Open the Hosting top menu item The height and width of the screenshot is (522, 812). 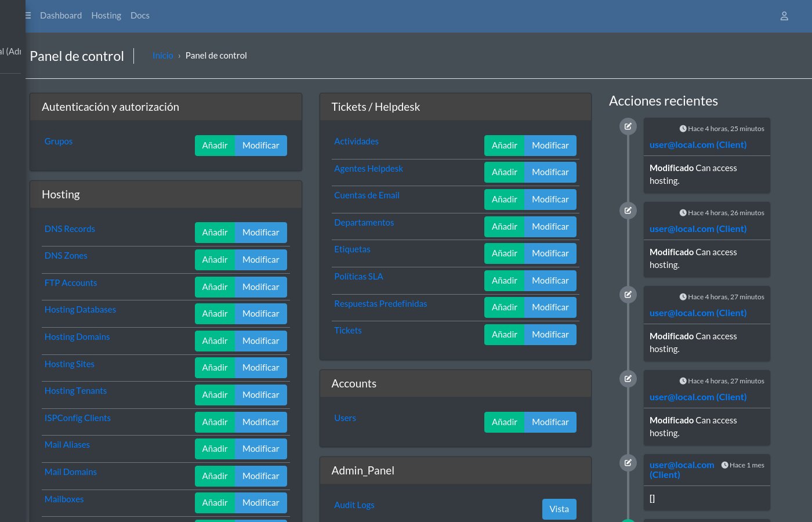coord(106,16)
